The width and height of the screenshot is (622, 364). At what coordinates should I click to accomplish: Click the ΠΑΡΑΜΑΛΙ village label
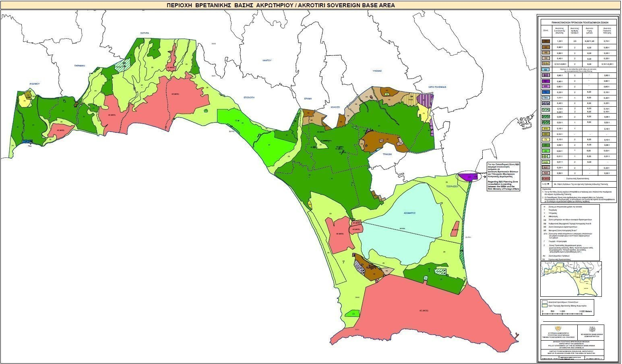click(80, 65)
